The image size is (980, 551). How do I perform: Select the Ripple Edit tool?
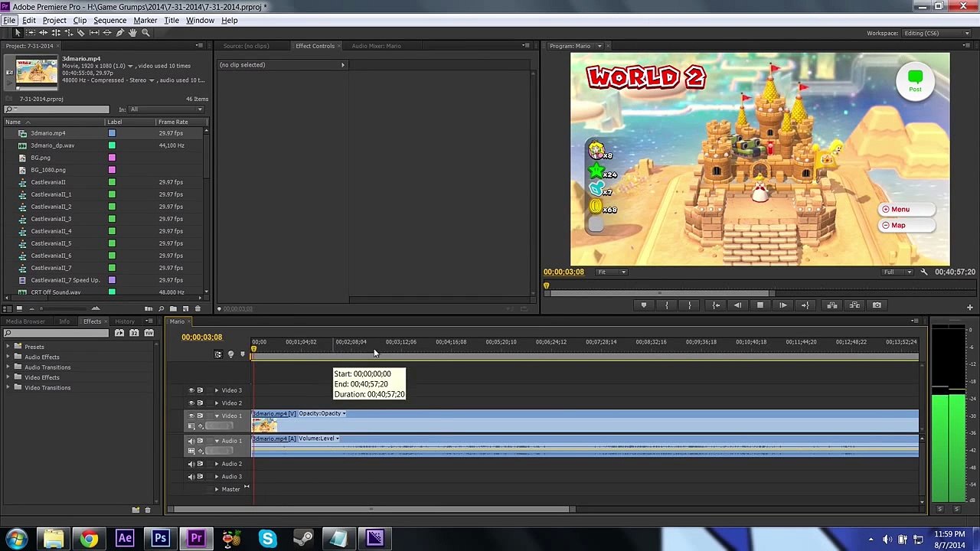coord(43,33)
